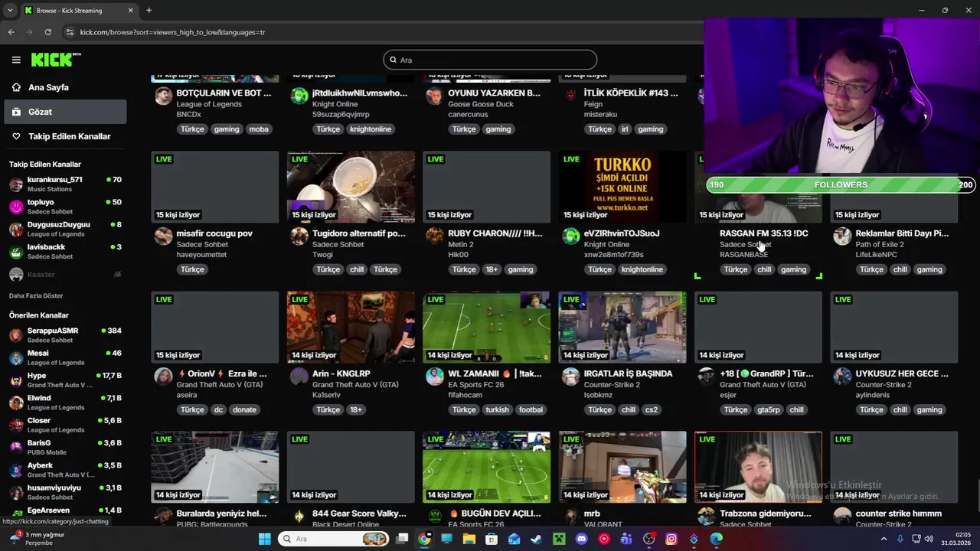Open Microsoft Edge from the taskbar
The image size is (980, 551).
716,539
